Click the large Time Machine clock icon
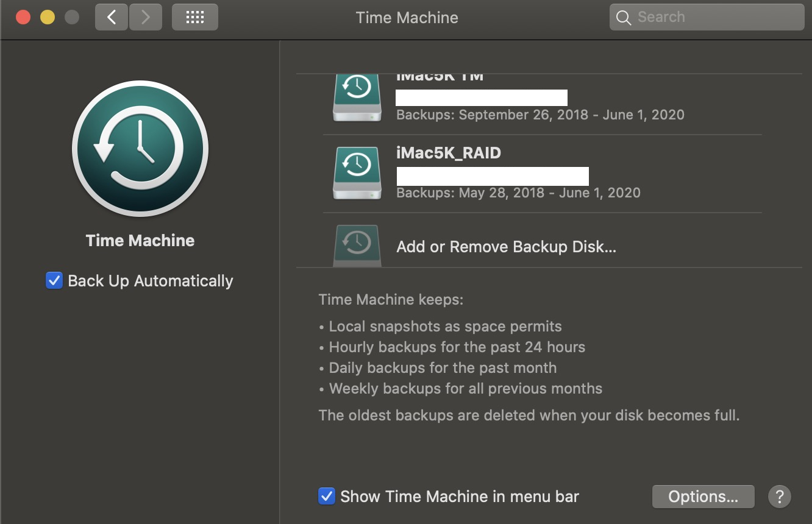 tap(140, 149)
